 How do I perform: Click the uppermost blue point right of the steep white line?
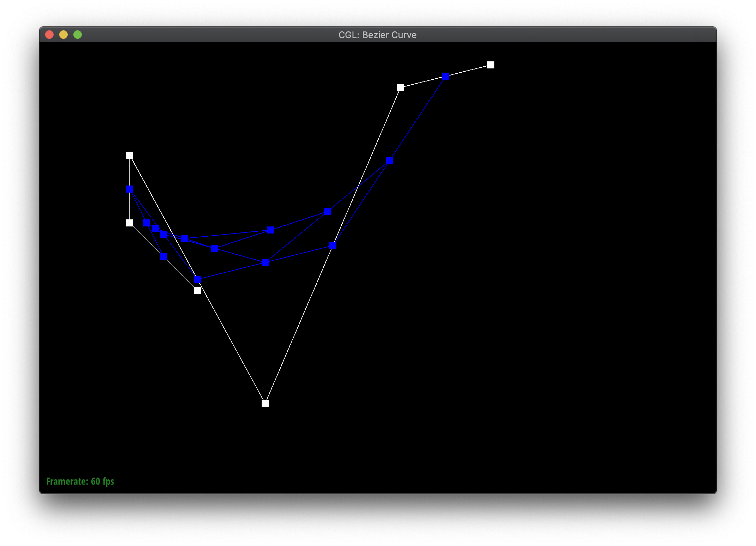tap(389, 161)
